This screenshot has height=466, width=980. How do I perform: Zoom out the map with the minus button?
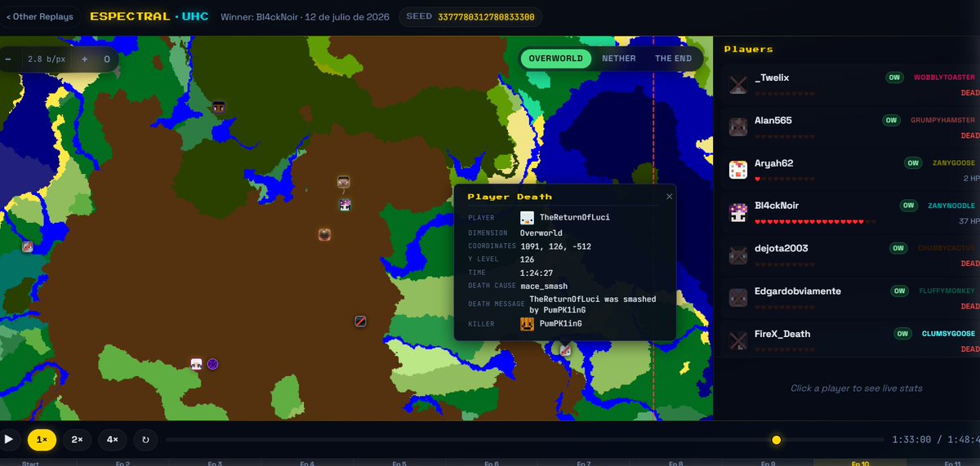pyautogui.click(x=8, y=59)
